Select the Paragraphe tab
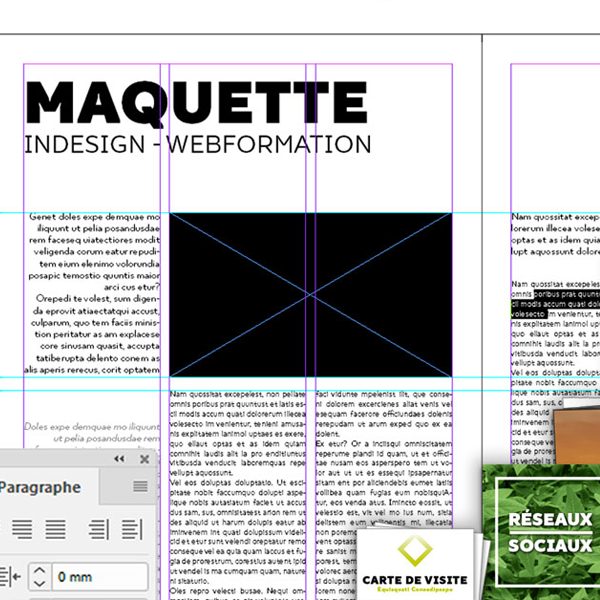The height and width of the screenshot is (600, 600). 40,487
